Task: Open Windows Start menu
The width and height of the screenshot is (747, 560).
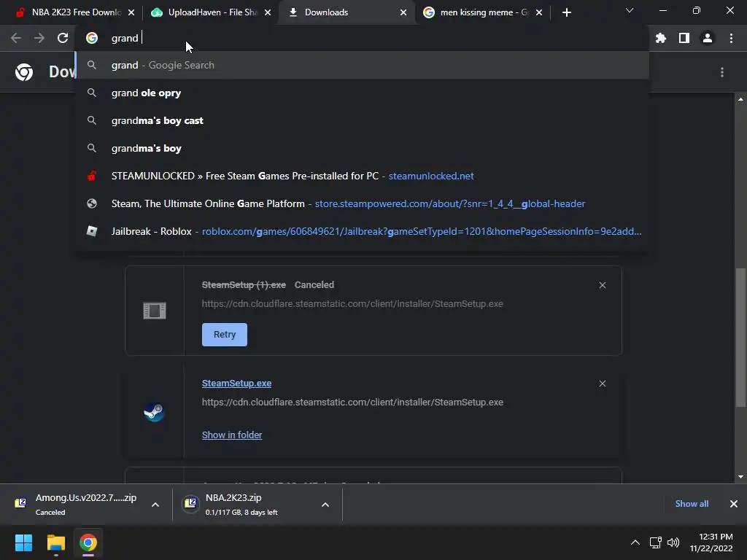Action: pos(23,542)
